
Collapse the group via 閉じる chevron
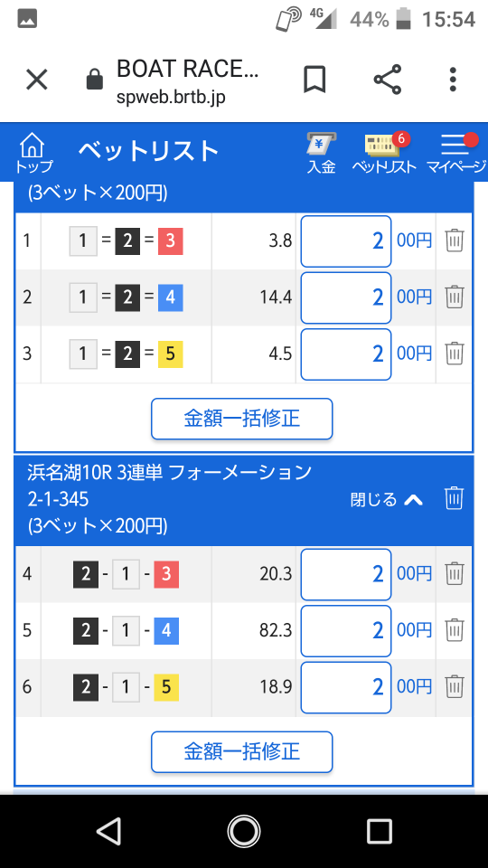point(387,500)
